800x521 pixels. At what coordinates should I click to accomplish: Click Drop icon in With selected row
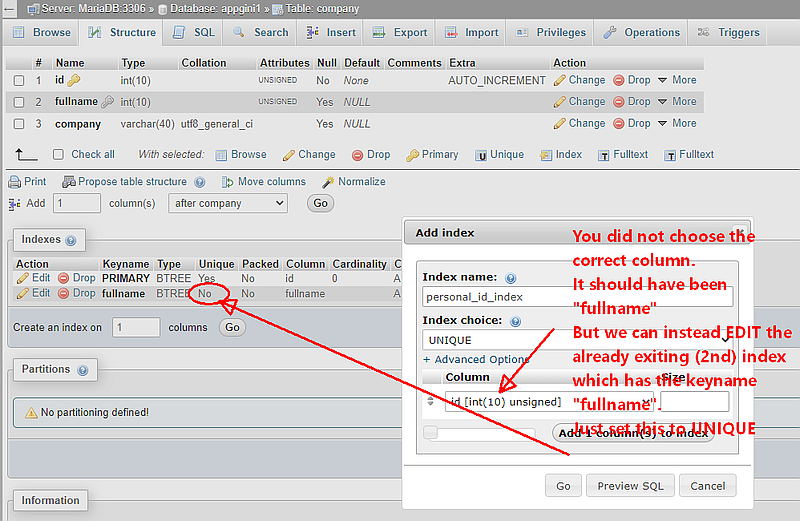click(x=357, y=155)
